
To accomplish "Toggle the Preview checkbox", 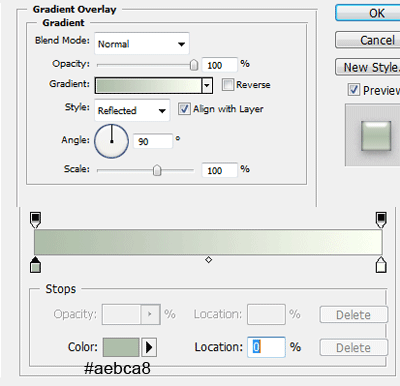I will (x=354, y=90).
